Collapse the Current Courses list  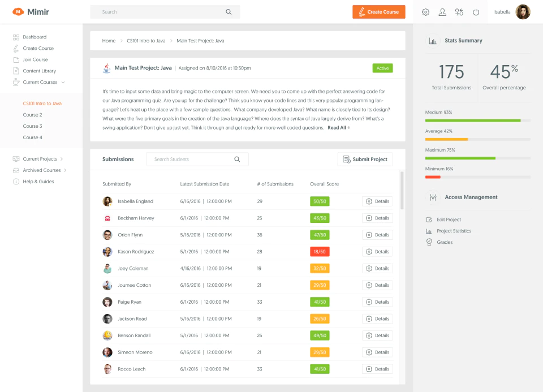[x=63, y=83]
